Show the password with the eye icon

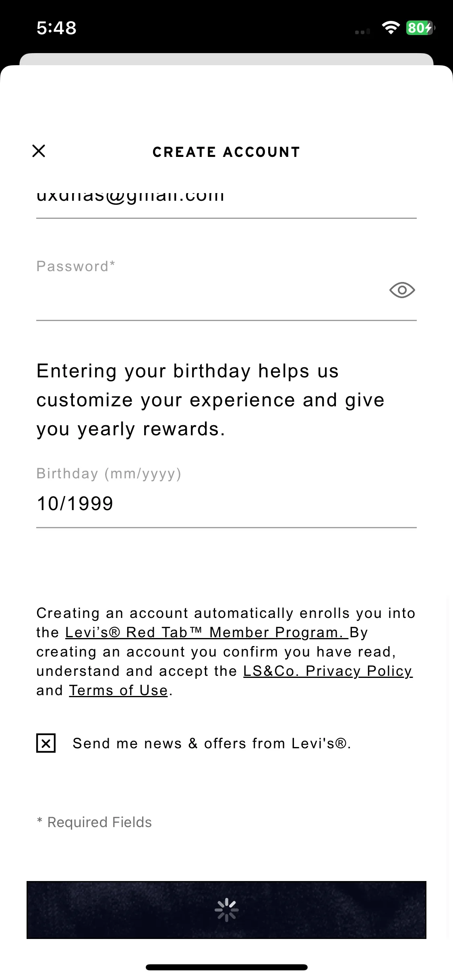point(402,290)
